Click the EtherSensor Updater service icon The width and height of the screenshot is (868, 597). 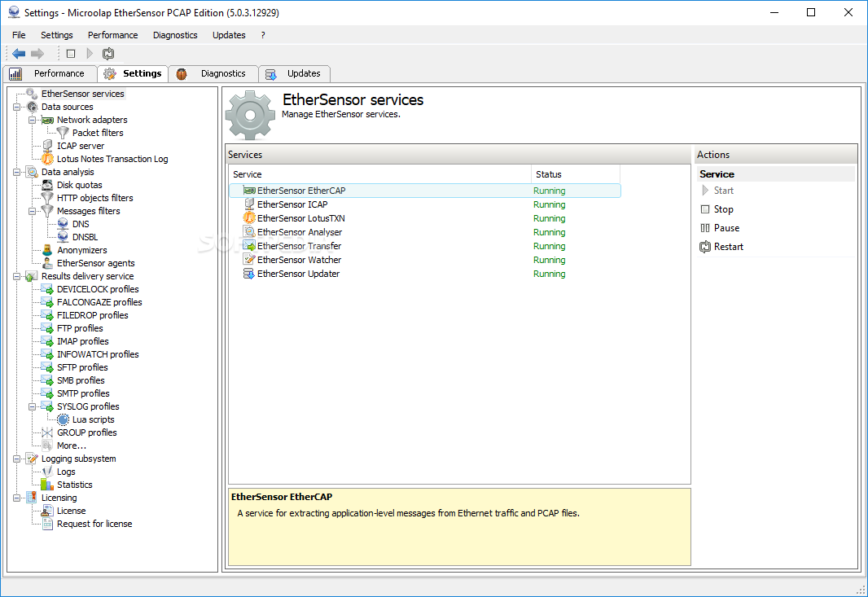250,274
